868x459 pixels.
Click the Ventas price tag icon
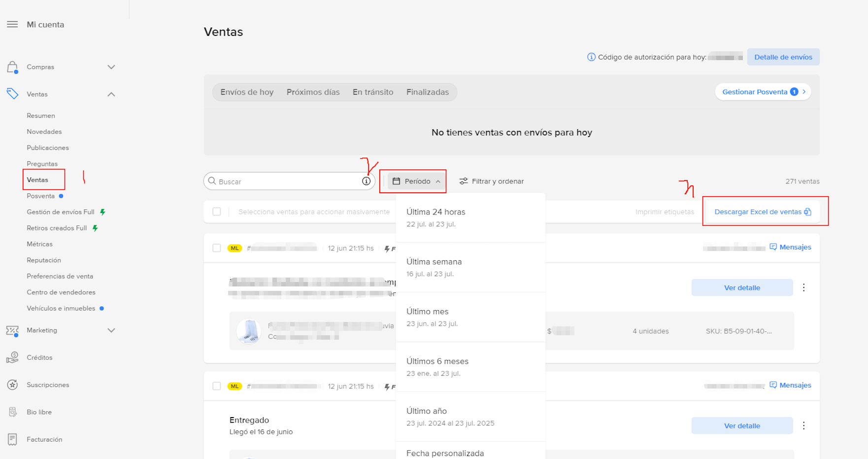point(12,94)
